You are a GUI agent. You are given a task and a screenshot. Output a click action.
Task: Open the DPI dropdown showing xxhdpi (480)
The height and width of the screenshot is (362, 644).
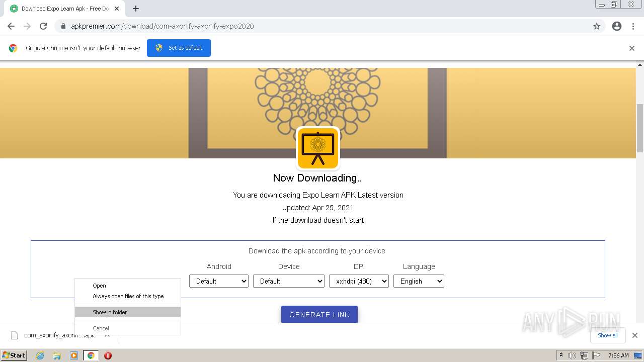[x=359, y=281]
